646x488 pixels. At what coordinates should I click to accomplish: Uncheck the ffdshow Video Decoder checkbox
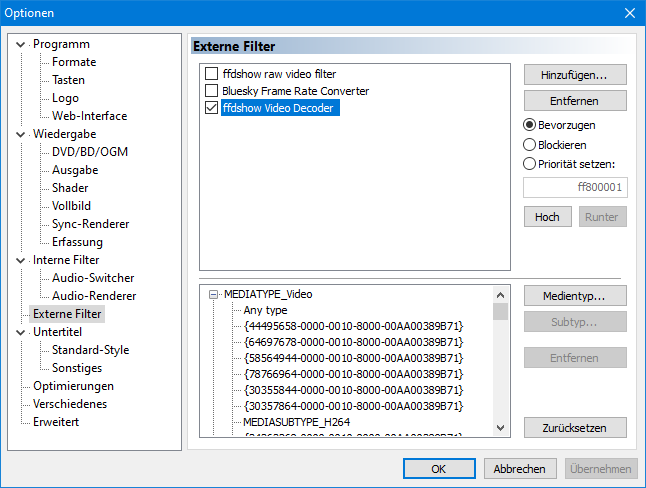[x=211, y=108]
